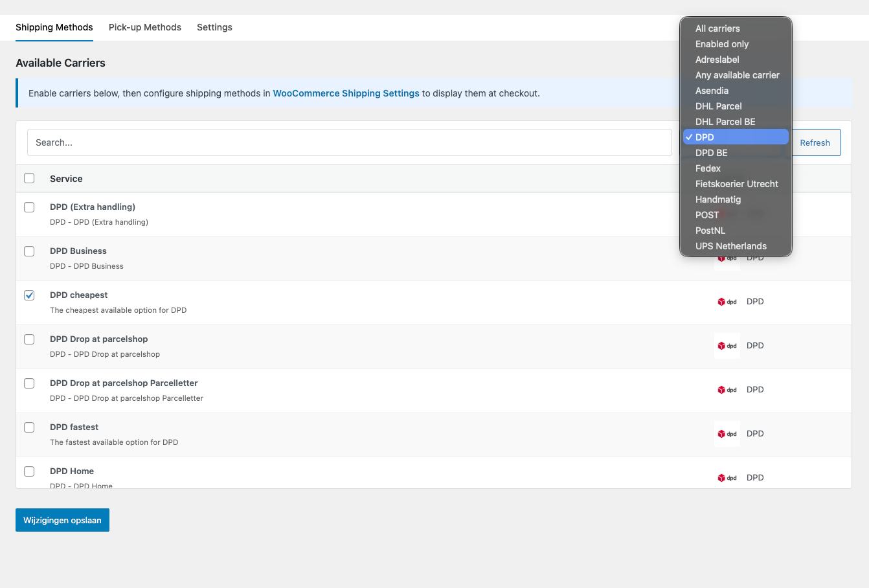
Task: Click 'The cheapest available option for DPD' description
Action: pyautogui.click(x=119, y=310)
